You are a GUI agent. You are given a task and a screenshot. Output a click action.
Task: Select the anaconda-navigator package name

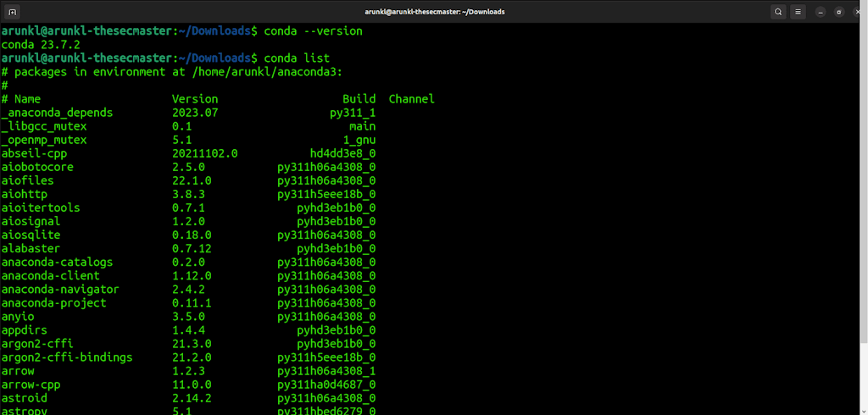point(60,289)
